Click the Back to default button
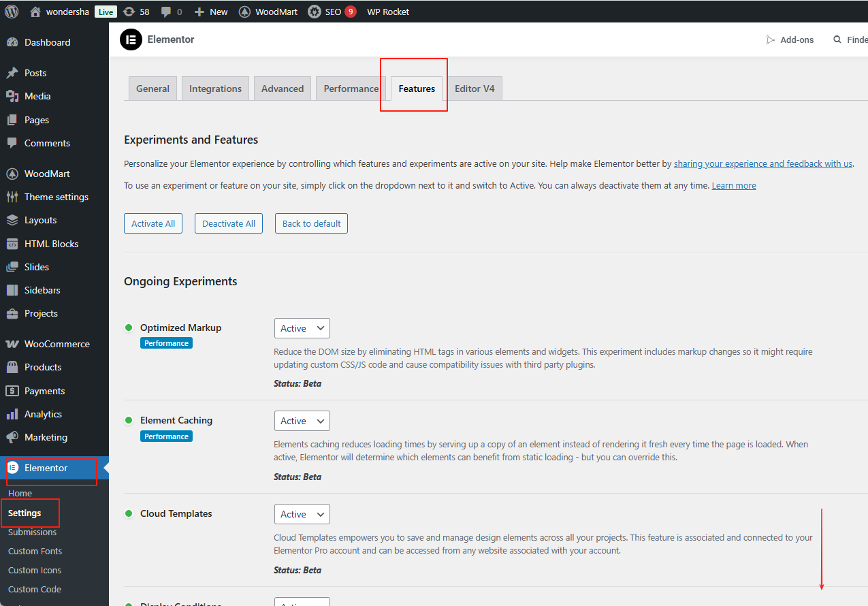 [311, 223]
